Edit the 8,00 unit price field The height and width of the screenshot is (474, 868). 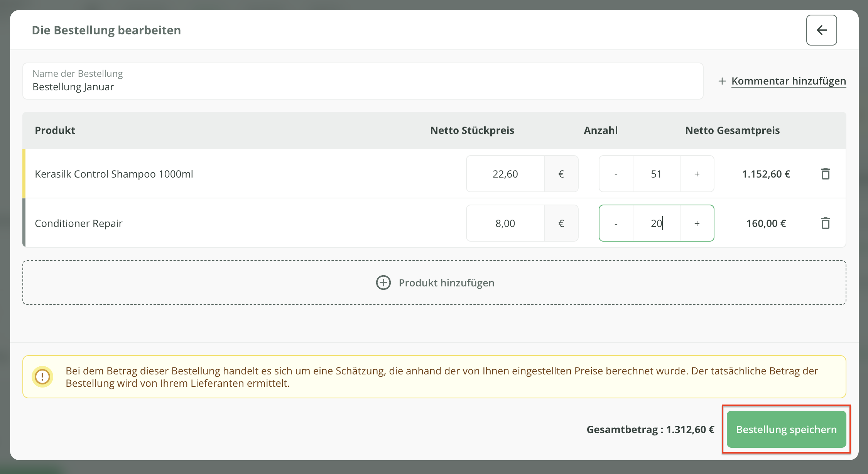[505, 223]
